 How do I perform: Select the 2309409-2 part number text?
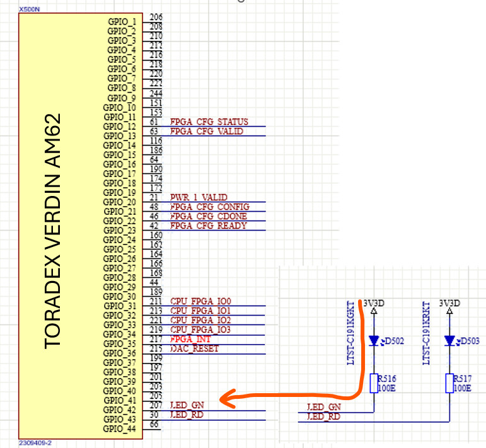35,443
